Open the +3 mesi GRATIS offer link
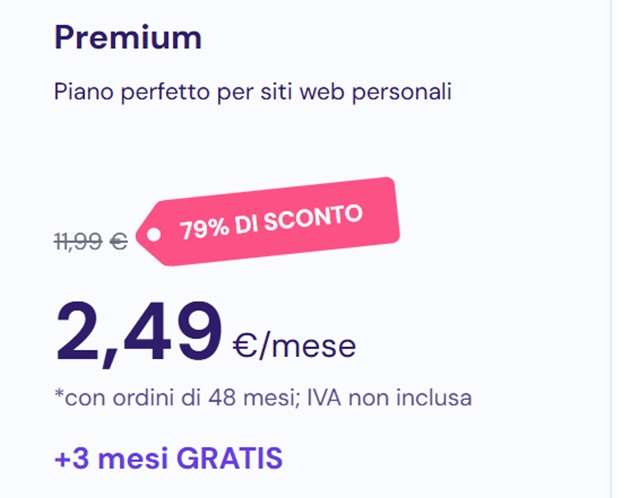The image size is (640, 498). coord(169,458)
